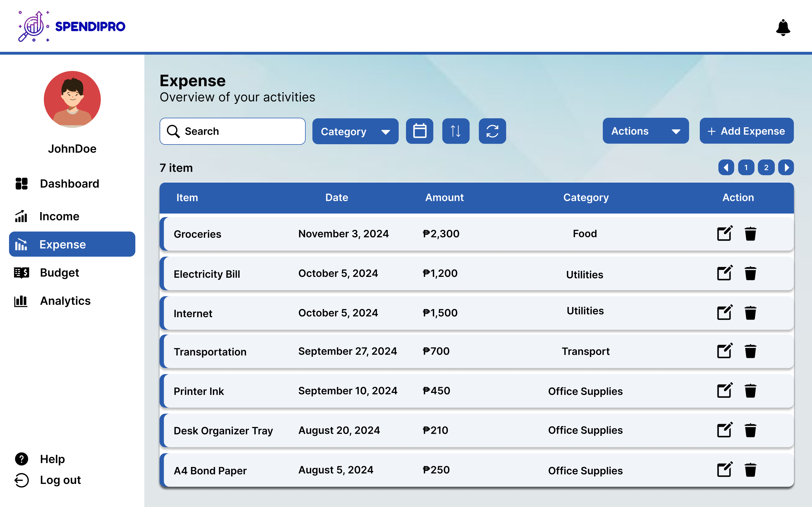812x507 pixels.
Task: Jump to page 2 of results
Action: coord(766,167)
